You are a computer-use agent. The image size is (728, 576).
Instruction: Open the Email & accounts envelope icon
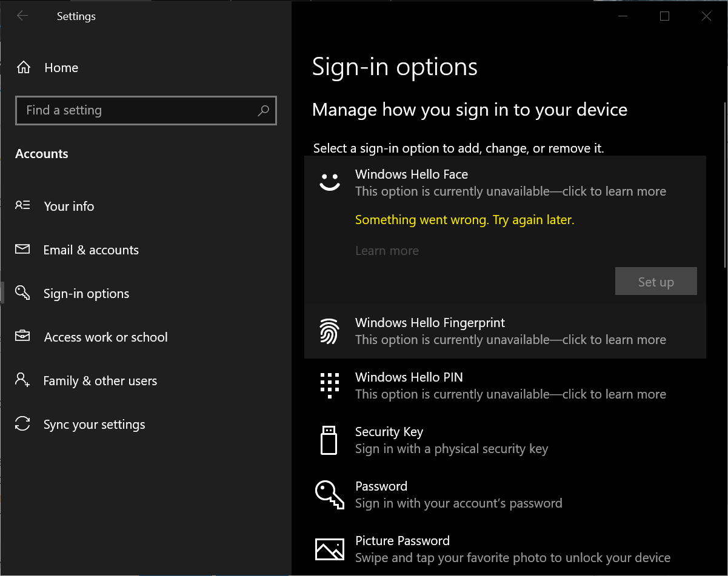coord(22,250)
